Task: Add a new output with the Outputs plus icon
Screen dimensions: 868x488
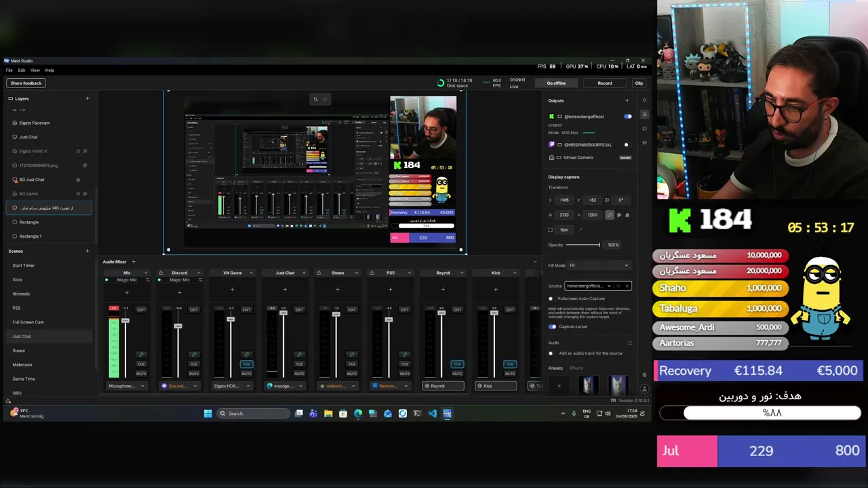Action: click(x=627, y=101)
